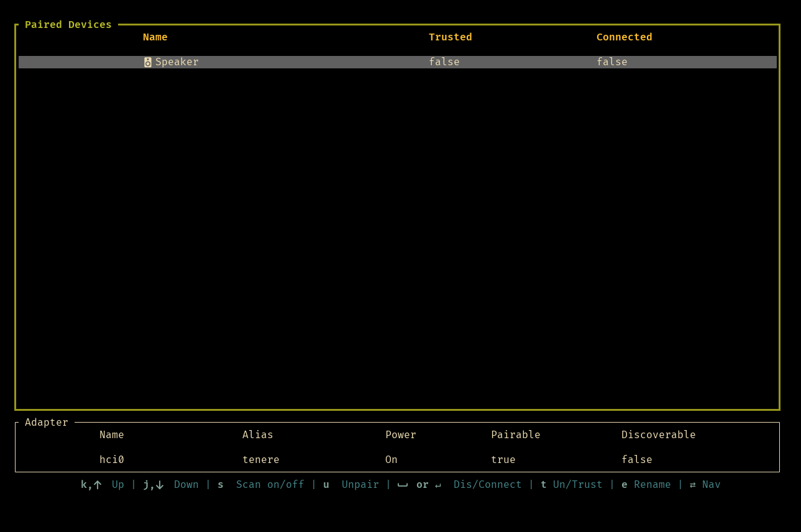Toggle adapter Pairable true value
The image size is (801, 532).
coord(503,460)
